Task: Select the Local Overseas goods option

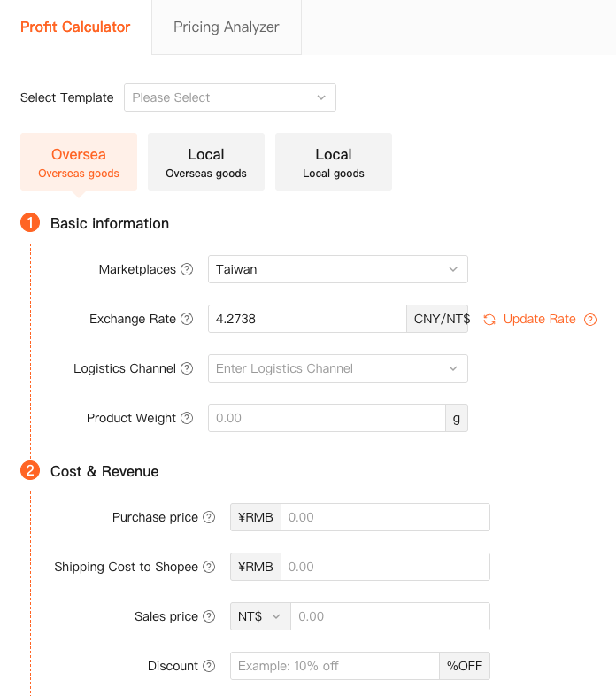Action: click(206, 162)
